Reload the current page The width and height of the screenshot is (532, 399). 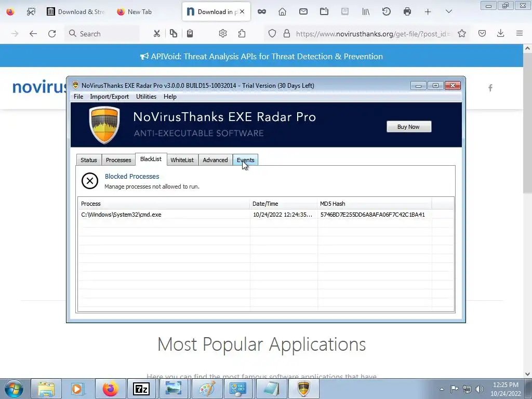(x=52, y=34)
